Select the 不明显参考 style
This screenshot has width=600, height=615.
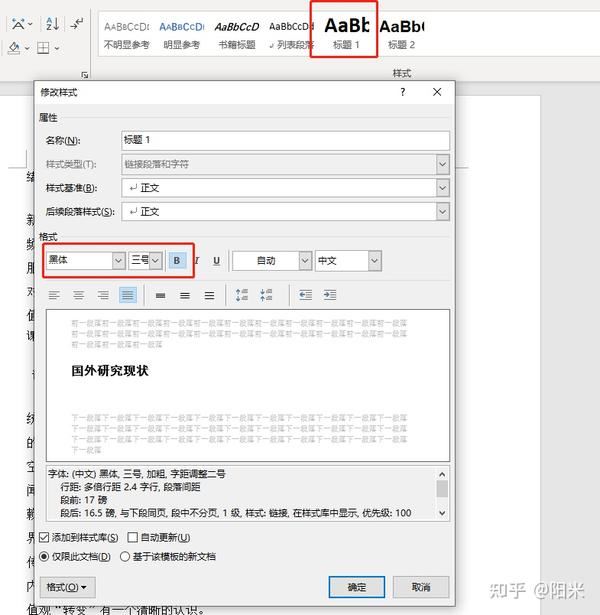click(126, 35)
